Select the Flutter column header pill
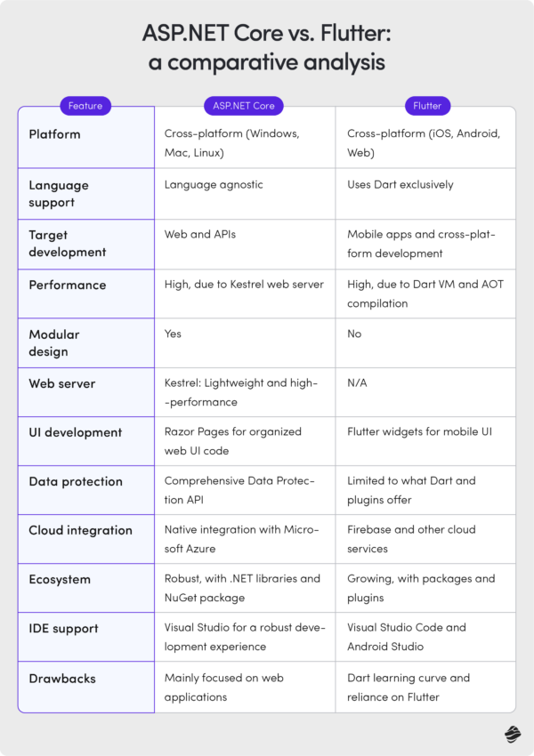 [x=427, y=106]
